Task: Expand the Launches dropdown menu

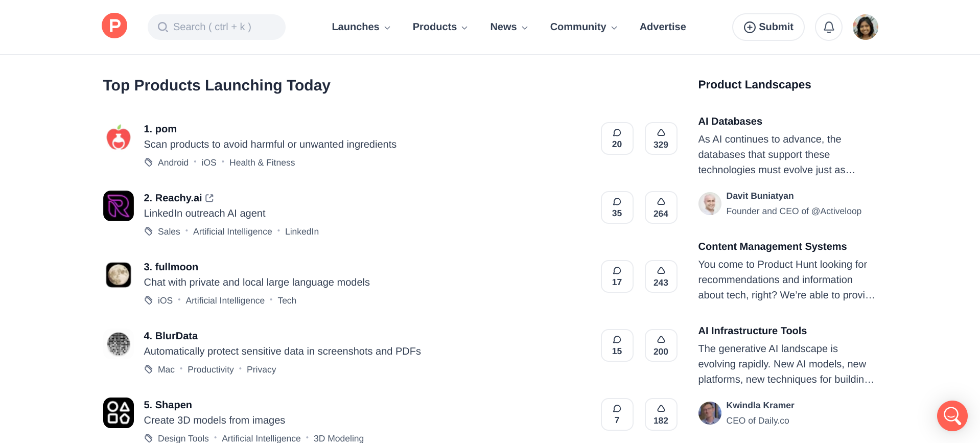Action: tap(361, 27)
